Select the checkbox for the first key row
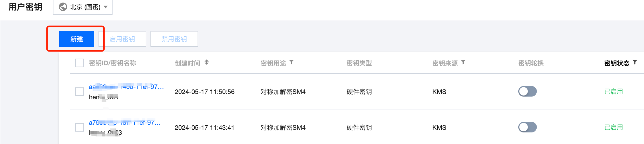Screen dimensions: 644x144 (x=80, y=92)
